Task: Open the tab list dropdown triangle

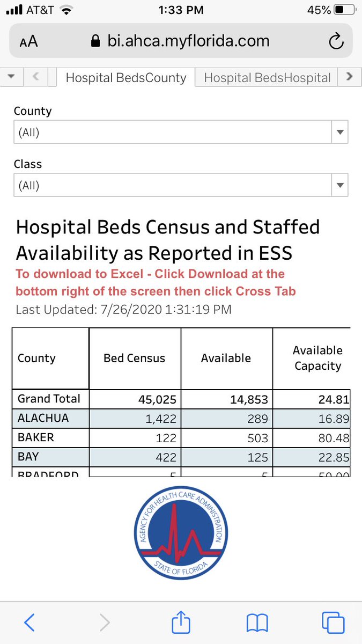Action: coord(12,77)
